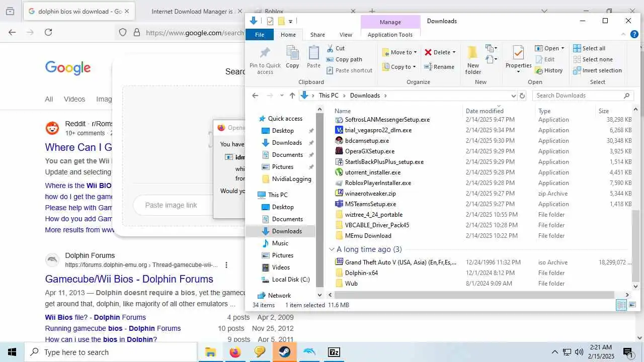The image size is (644, 362).
Task: Click the blue Help question mark icon
Action: point(633,34)
